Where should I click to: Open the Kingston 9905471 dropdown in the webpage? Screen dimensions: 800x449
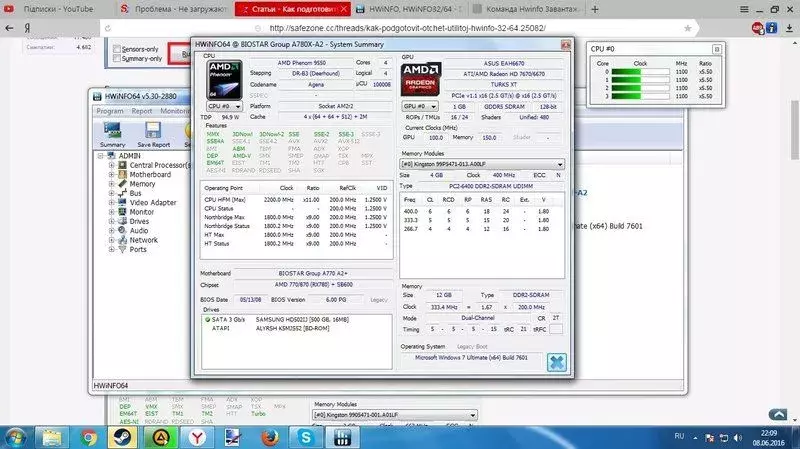click(x=395, y=415)
